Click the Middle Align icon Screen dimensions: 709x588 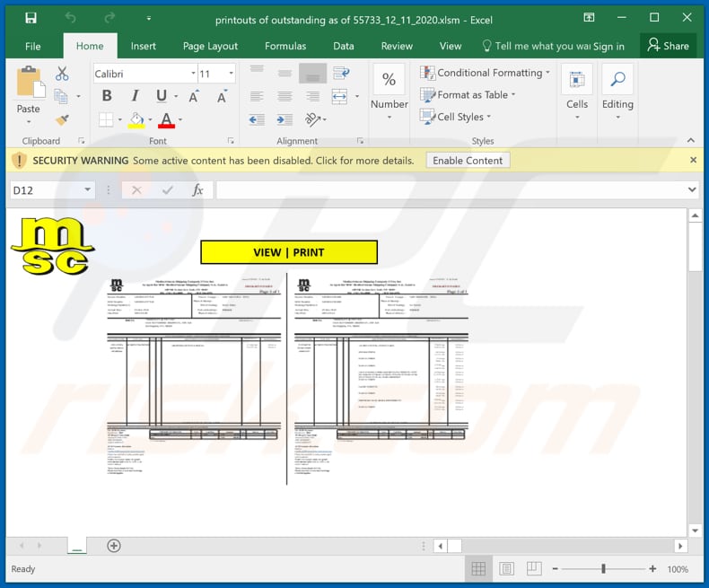pyautogui.click(x=284, y=73)
